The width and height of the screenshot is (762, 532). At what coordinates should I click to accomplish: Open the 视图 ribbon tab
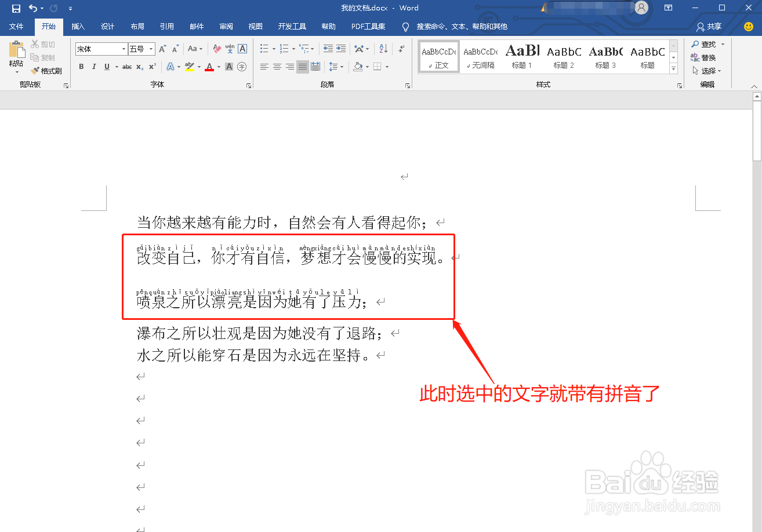point(255,26)
